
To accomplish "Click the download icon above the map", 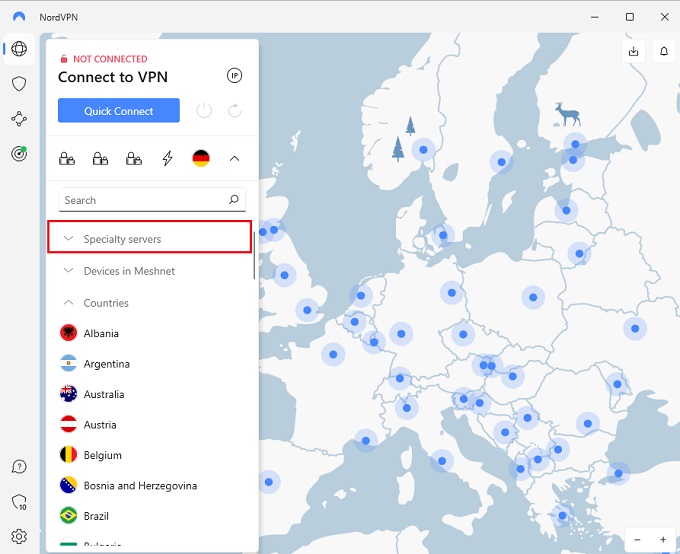I will 633,51.
